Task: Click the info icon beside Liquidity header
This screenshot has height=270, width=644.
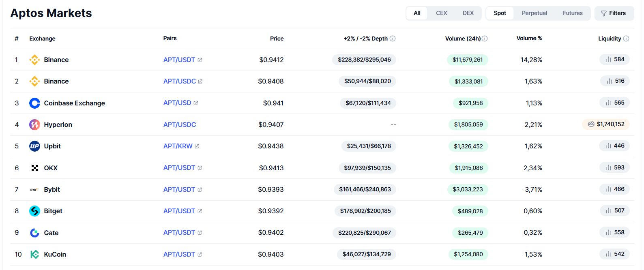Action: pyautogui.click(x=626, y=39)
